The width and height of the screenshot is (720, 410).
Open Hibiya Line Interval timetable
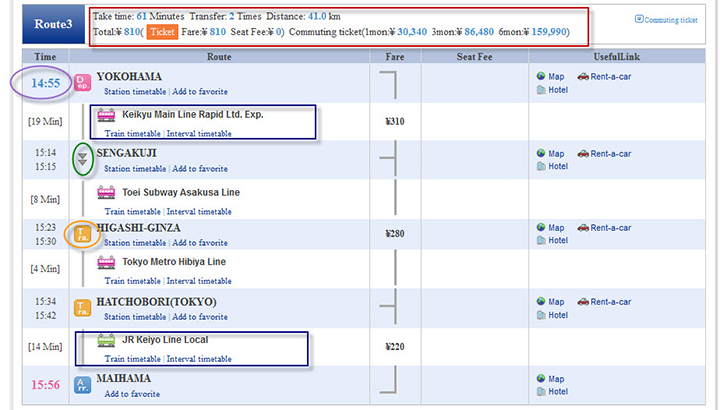point(199,281)
